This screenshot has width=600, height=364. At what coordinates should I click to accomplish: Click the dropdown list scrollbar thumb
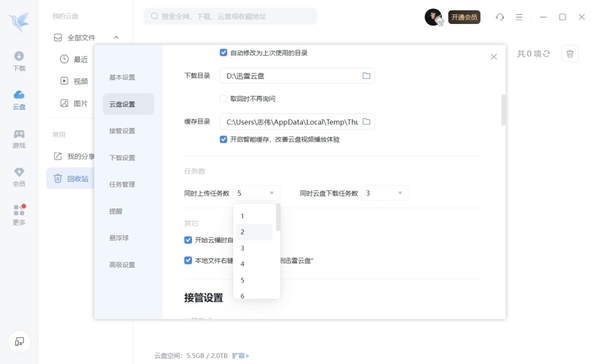pos(278,217)
